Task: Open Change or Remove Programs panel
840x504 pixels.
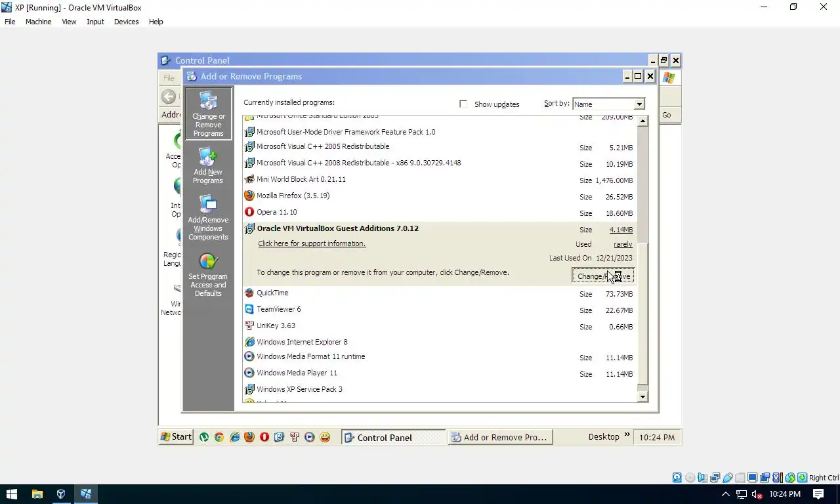Action: pyautogui.click(x=208, y=114)
